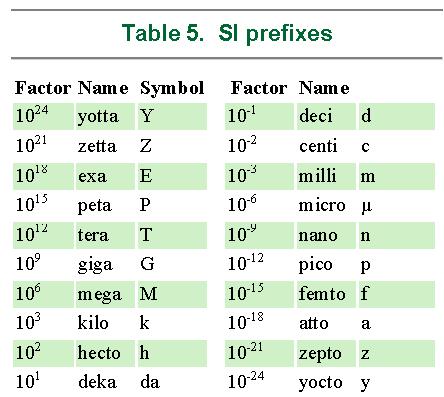This screenshot has width=444, height=397.
Task: Select the femto name cell
Action: point(326,294)
